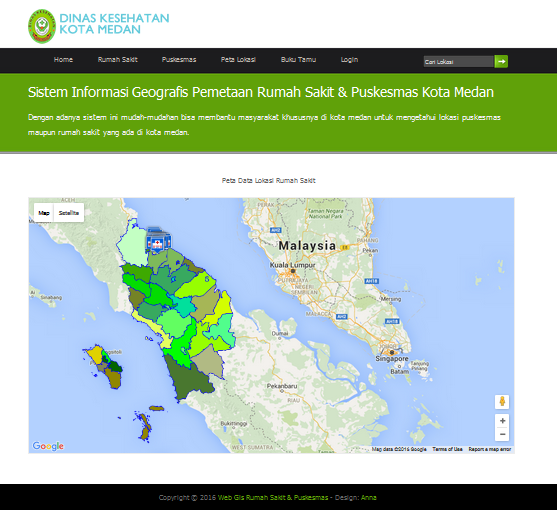Click the Report a map error link
This screenshot has width=557, height=513.
click(490, 449)
